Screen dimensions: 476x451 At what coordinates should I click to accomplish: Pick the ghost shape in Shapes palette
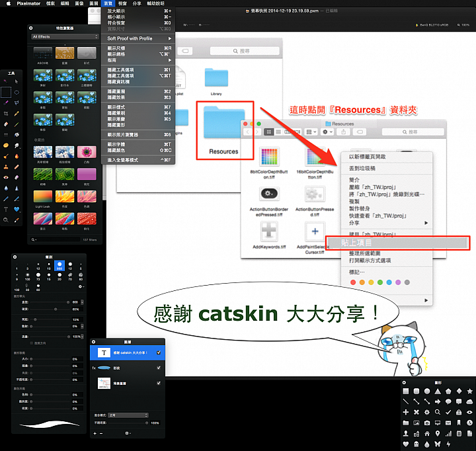(x=416, y=444)
